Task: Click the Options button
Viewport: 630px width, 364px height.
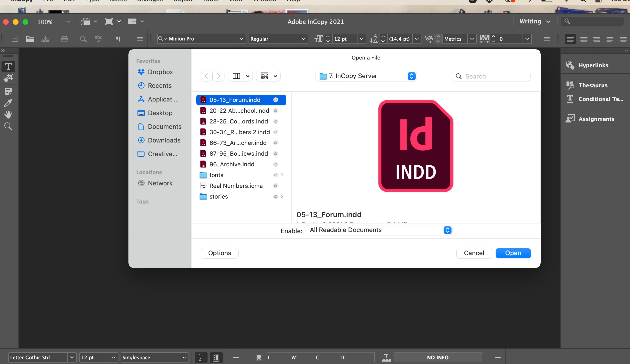Action: (x=219, y=253)
